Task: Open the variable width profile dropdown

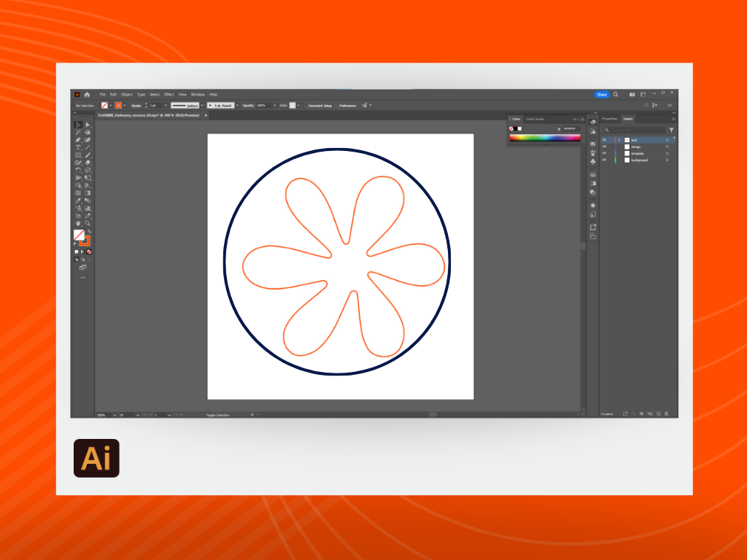Action: click(202, 106)
